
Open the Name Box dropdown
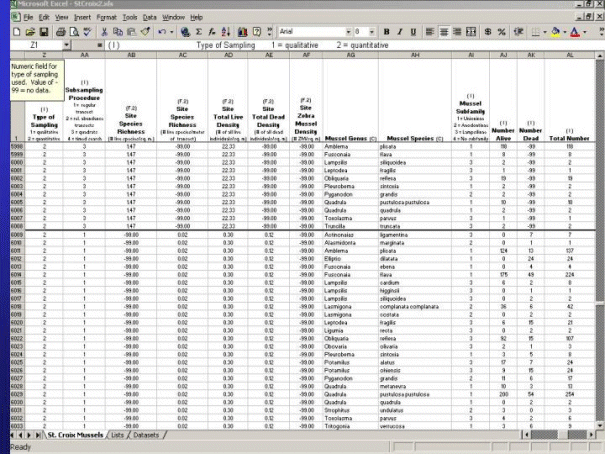point(66,45)
